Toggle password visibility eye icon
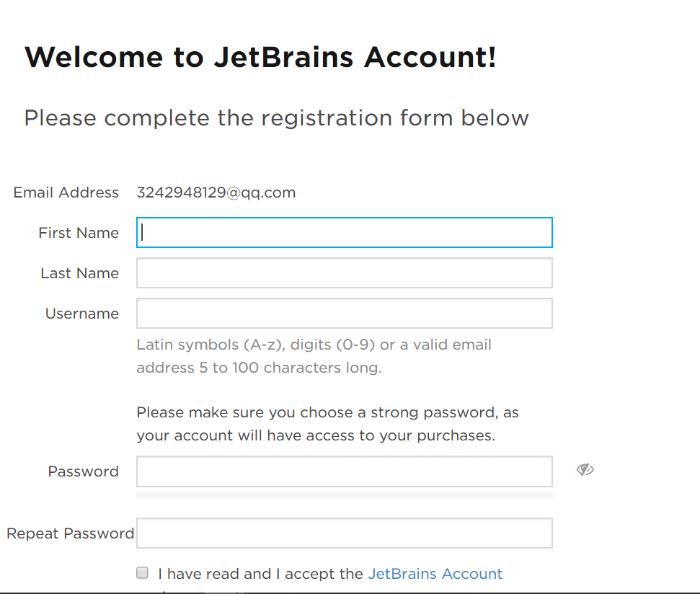This screenshot has width=700, height=594. click(585, 469)
